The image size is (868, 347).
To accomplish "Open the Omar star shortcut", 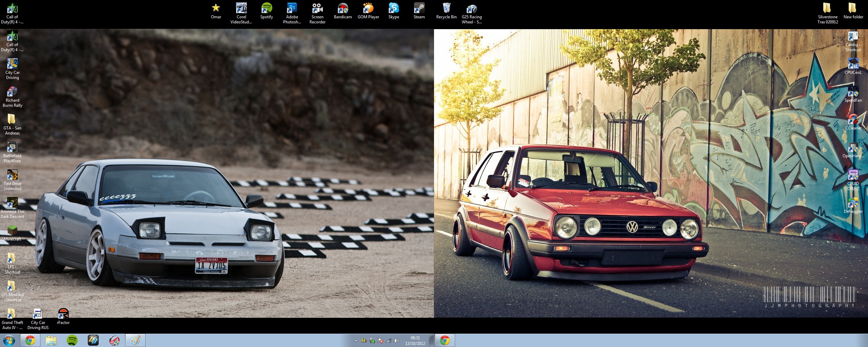I will pos(216,11).
